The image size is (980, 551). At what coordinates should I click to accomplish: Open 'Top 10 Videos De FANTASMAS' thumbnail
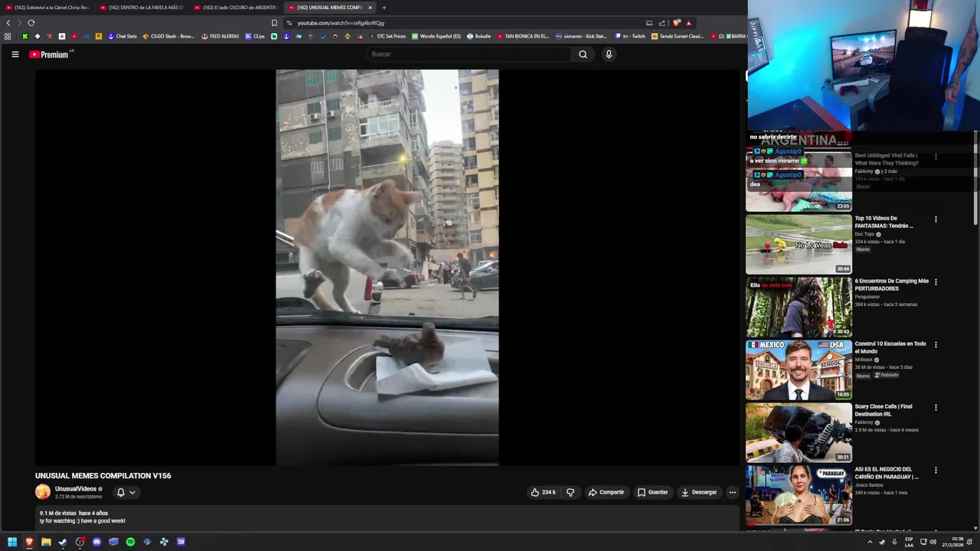pyautogui.click(x=799, y=244)
